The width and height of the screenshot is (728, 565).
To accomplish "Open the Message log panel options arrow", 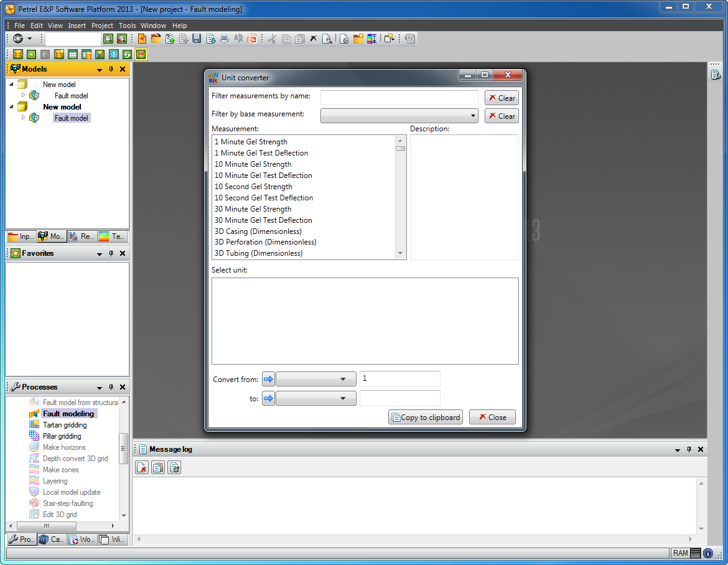I will click(x=678, y=450).
